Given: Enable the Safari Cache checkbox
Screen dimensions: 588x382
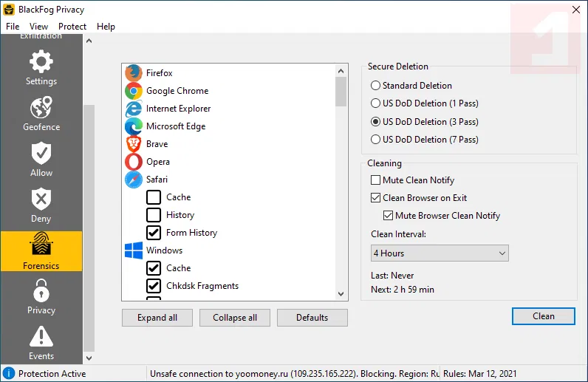Looking at the screenshot, I should point(154,197).
